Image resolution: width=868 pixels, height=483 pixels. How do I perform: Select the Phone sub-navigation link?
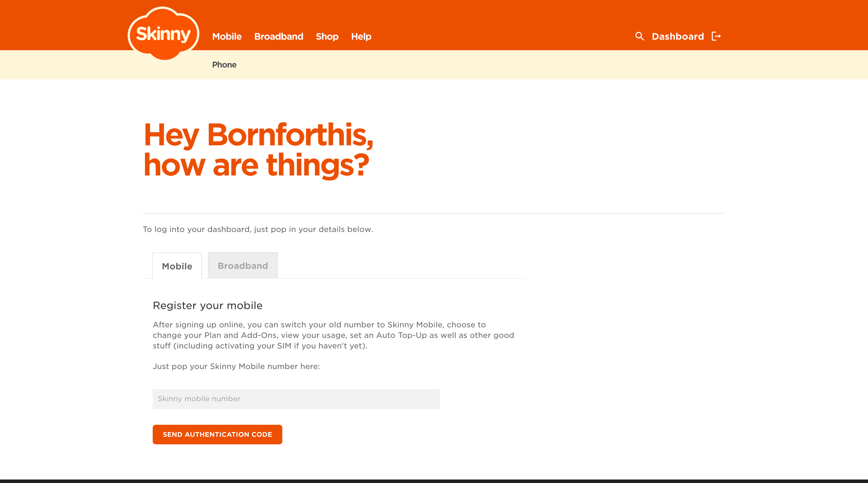[x=224, y=65]
